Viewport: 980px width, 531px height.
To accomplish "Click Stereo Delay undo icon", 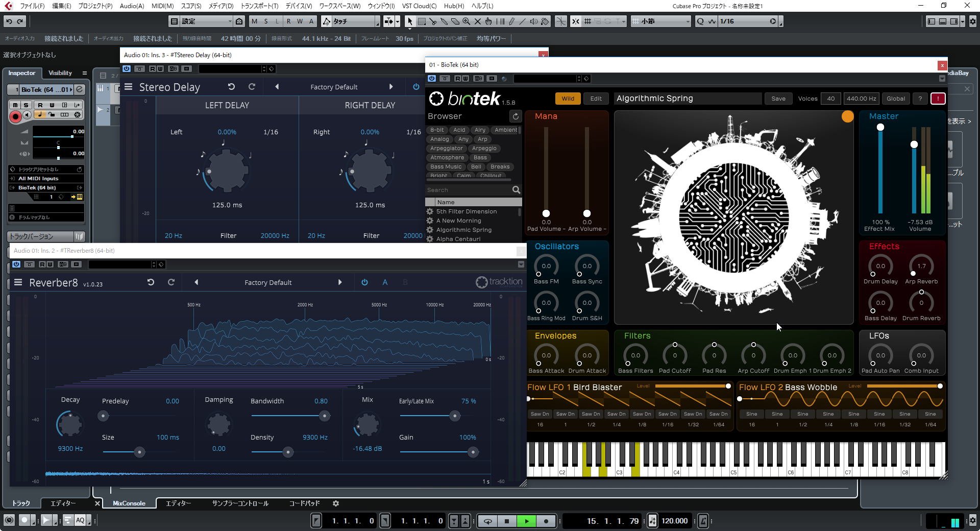I will pos(231,87).
